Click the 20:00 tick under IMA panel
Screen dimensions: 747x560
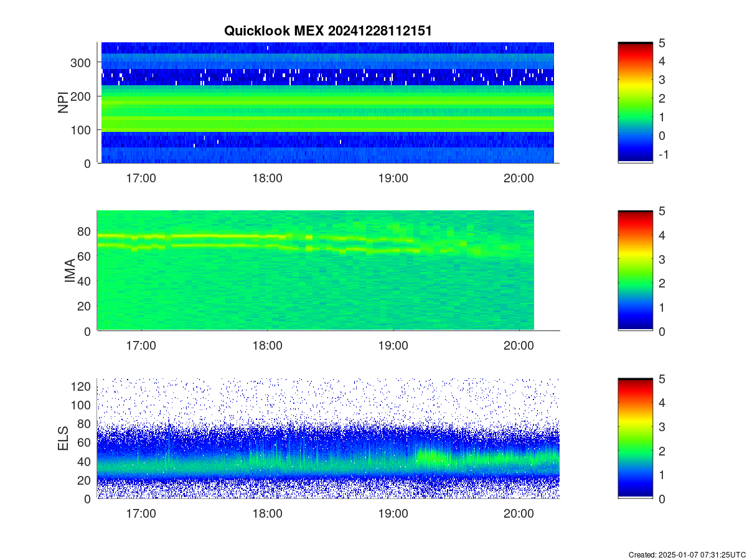tap(519, 345)
